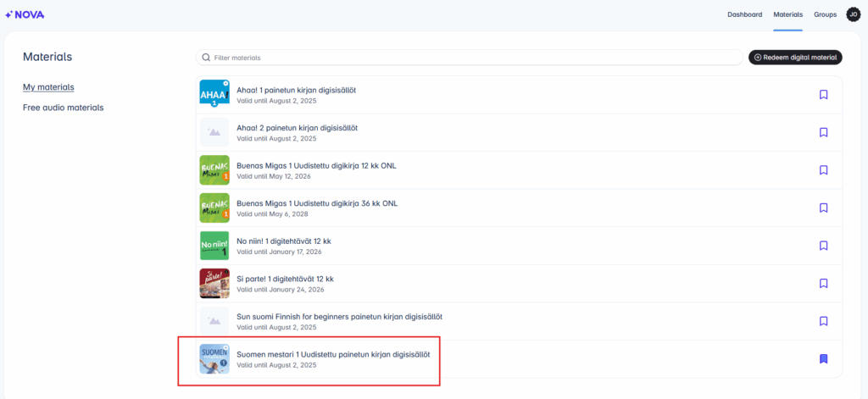The image size is (868, 399).
Task: Click the search magnifier icon in filter bar
Action: [x=207, y=58]
